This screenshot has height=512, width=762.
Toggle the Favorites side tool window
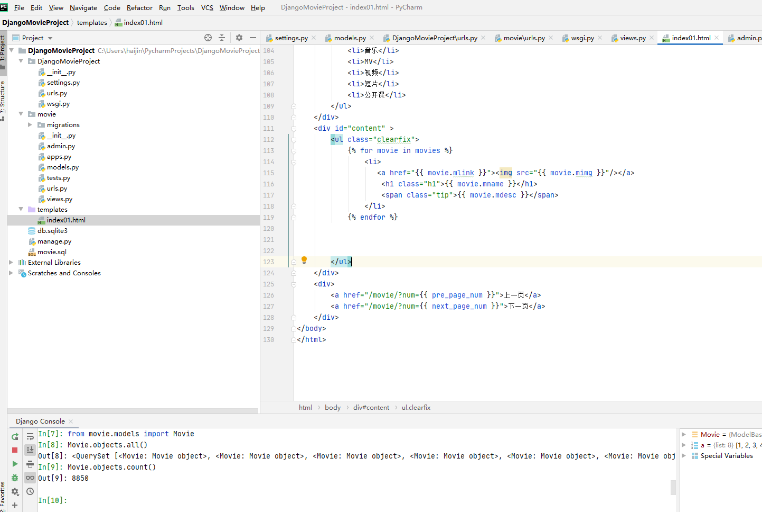coord(3,495)
